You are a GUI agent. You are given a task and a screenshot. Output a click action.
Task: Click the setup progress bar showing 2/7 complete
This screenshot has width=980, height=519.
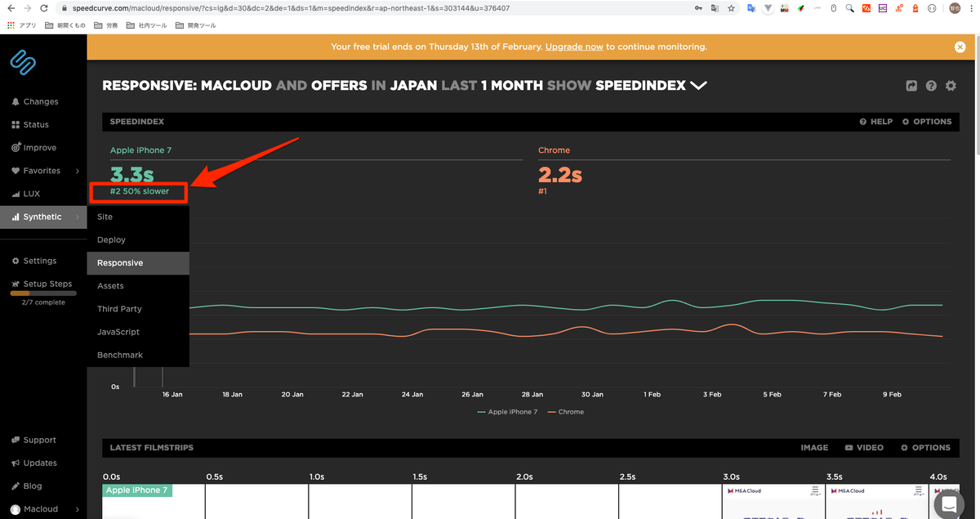[43, 293]
